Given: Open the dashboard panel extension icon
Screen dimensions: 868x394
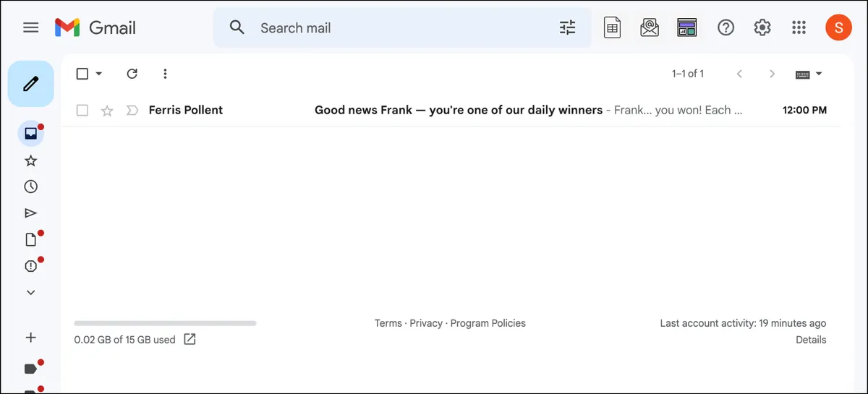Looking at the screenshot, I should click(686, 27).
